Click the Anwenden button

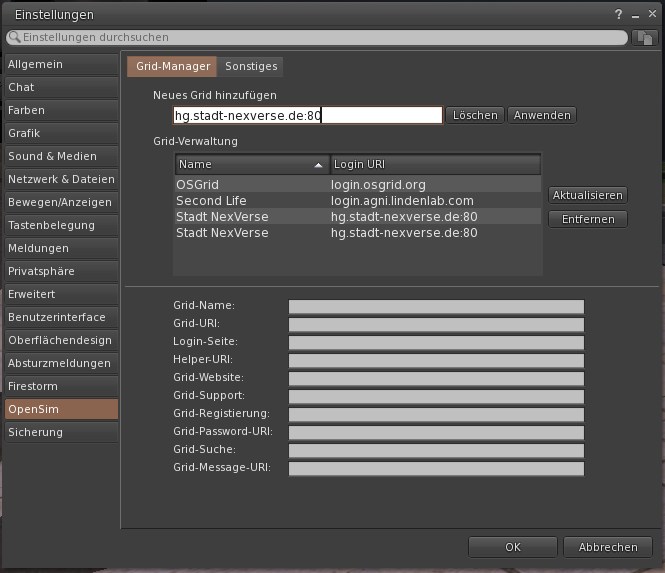tap(542, 115)
